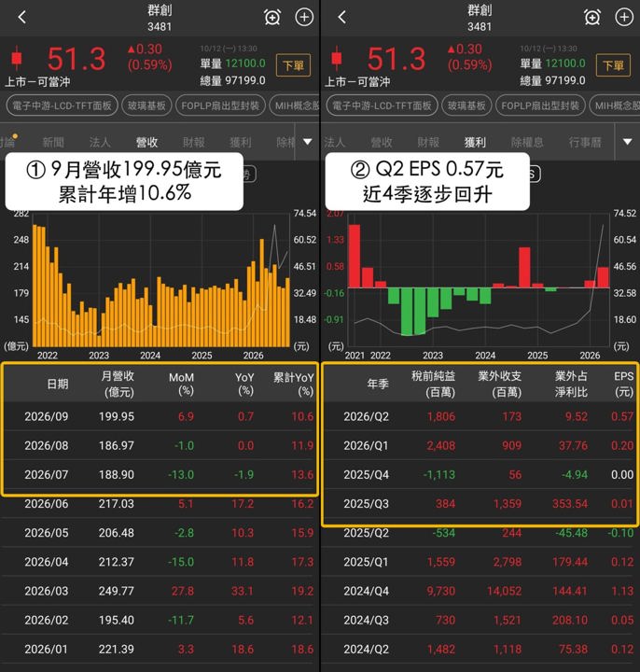The height and width of the screenshot is (672, 640).
Task: Tap the monthly revenue bar chart
Action: (161, 280)
